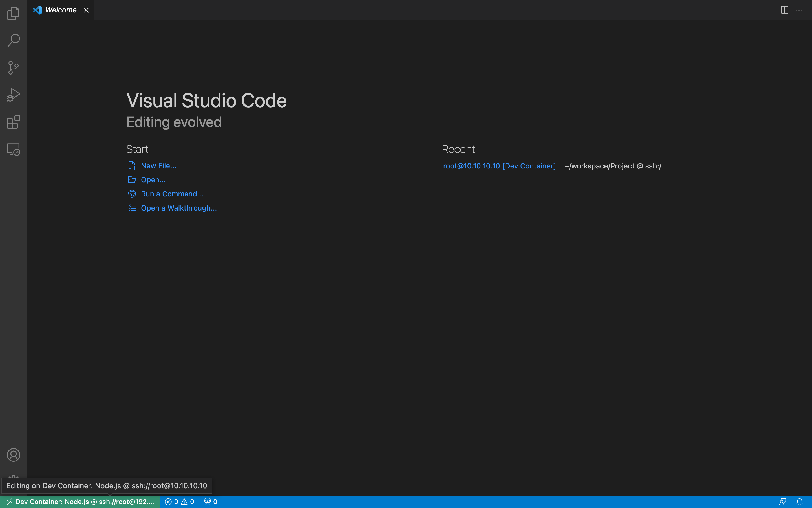Open the Run and Debug view
This screenshot has width=812, height=508.
coord(14,95)
